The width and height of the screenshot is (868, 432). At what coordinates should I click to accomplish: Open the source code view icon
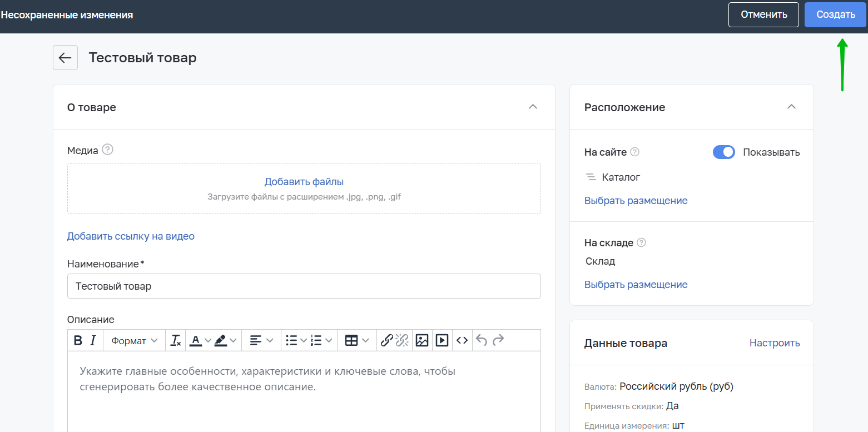click(462, 340)
